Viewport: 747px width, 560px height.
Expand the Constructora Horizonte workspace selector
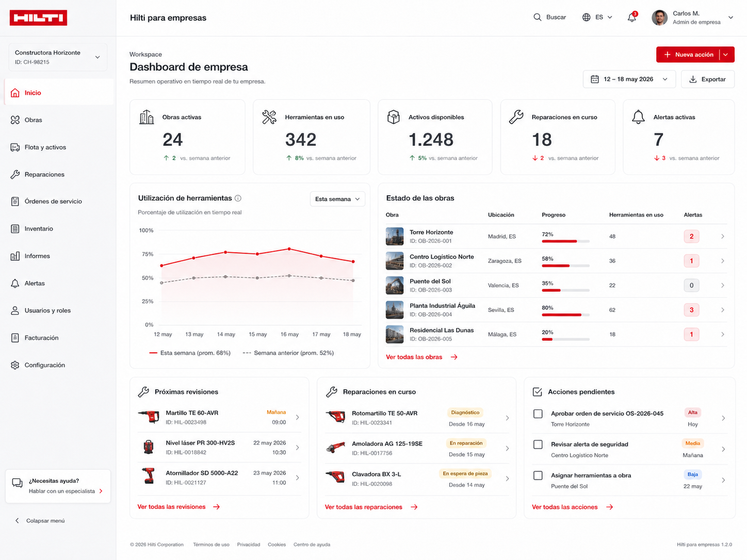pyautogui.click(x=58, y=57)
